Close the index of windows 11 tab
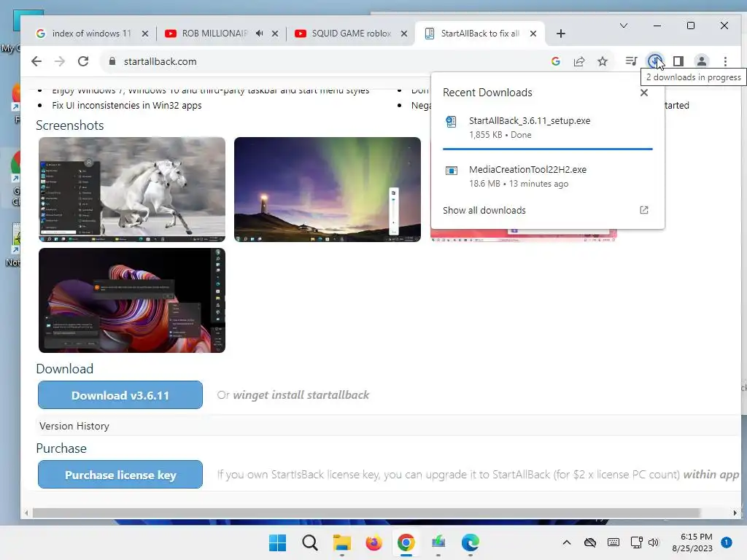The image size is (747, 560). [x=145, y=34]
